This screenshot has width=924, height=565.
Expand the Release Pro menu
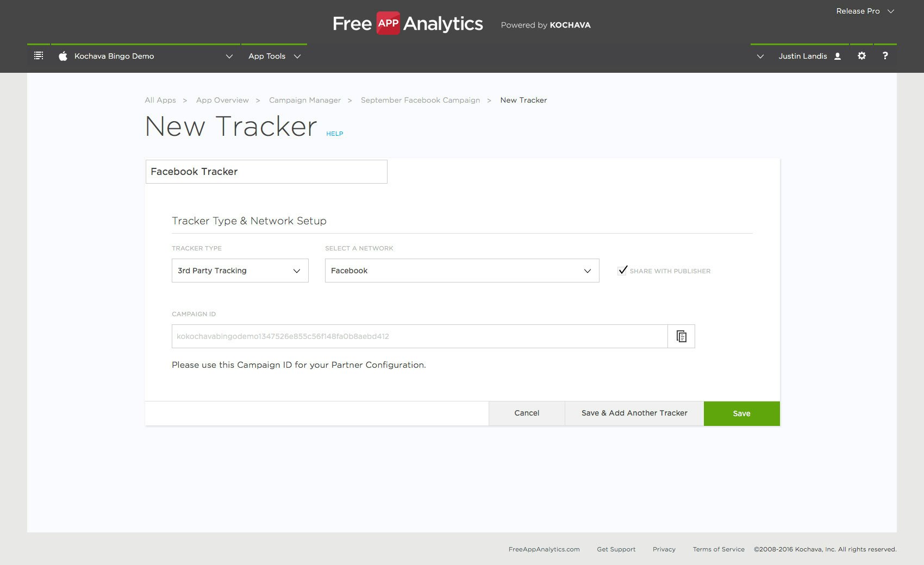(x=865, y=11)
